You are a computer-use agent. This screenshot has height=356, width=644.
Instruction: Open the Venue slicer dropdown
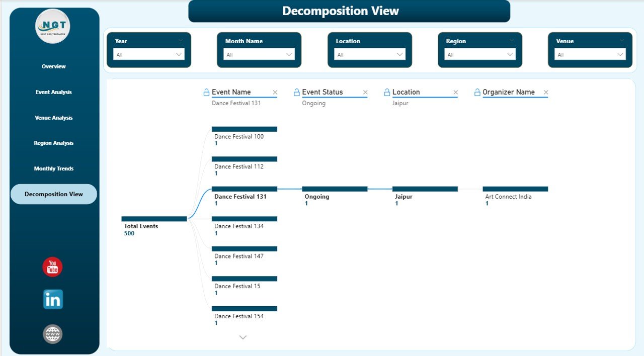coord(620,54)
